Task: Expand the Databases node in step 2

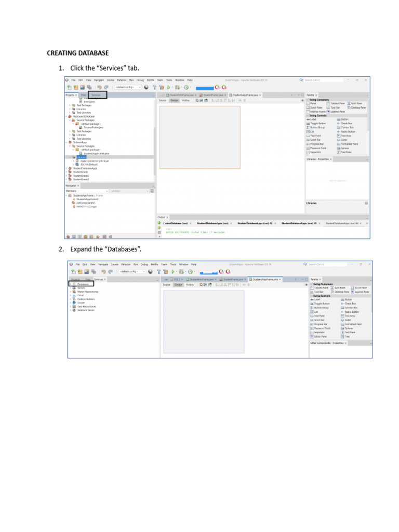Action: (71, 284)
